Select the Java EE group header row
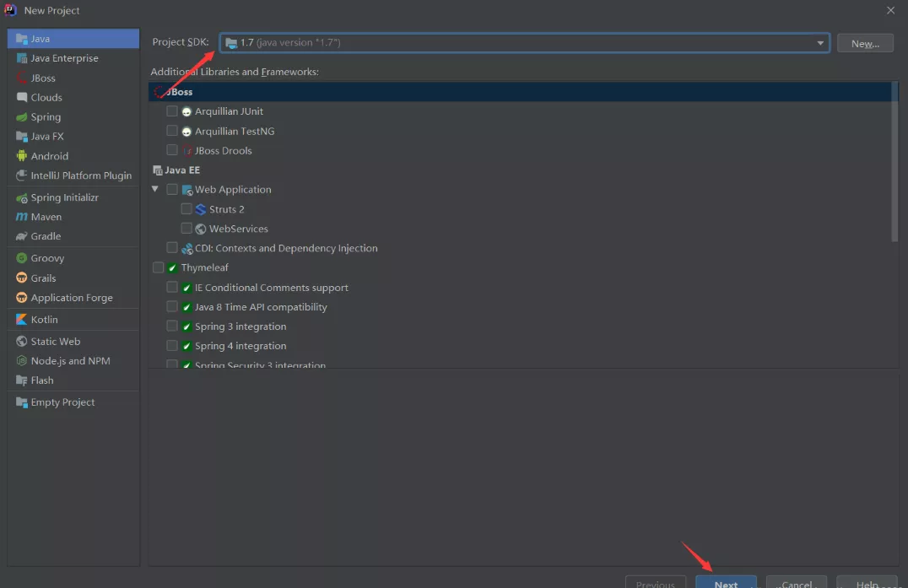Image resolution: width=908 pixels, height=588 pixels. click(520, 170)
